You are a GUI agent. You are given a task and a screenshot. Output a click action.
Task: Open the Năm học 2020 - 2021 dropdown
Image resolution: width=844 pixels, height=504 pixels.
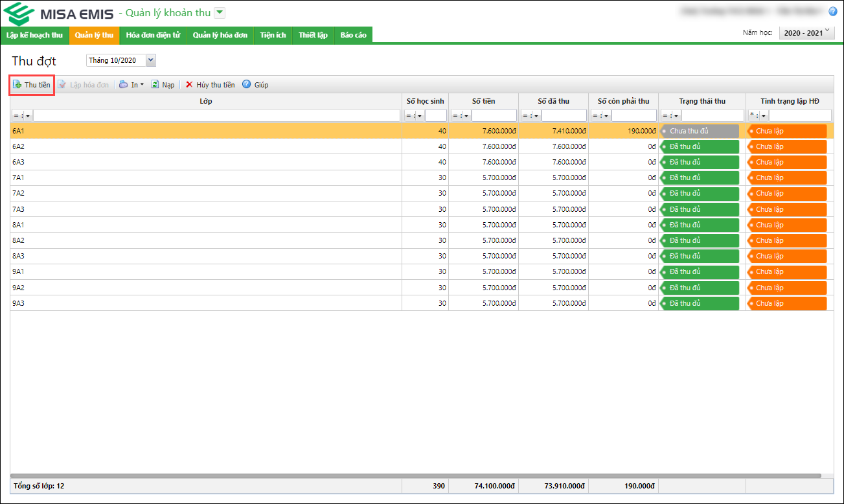(806, 32)
